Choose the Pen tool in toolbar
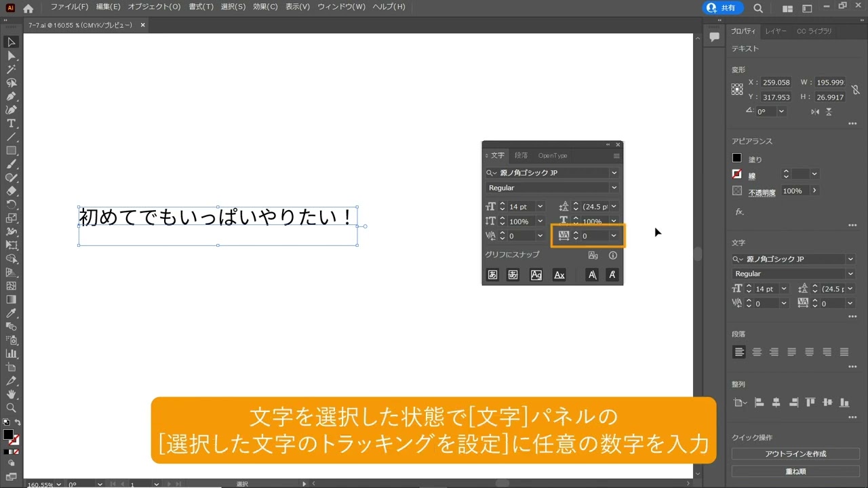868x488 pixels. [12, 96]
